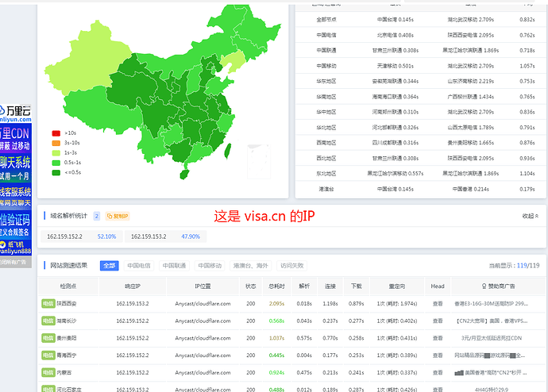This screenshot has width=548, height=392.
Task: Select the 全部 filter tab
Action: coord(110,267)
